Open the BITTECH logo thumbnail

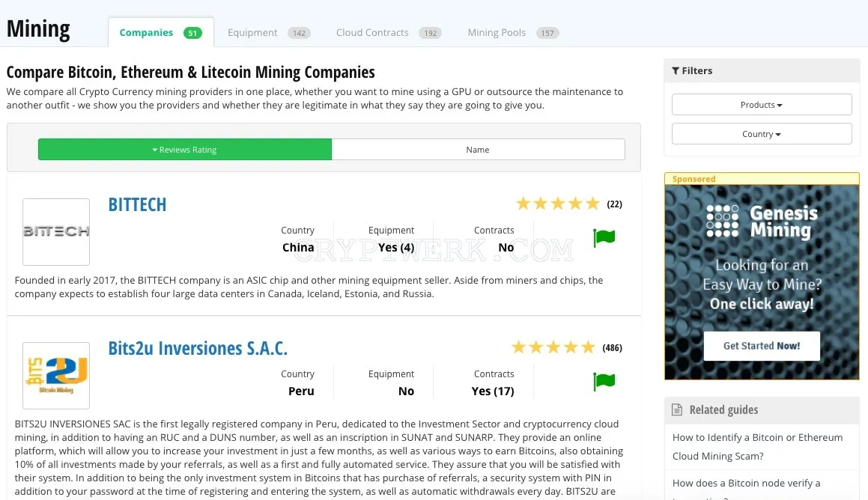click(56, 232)
